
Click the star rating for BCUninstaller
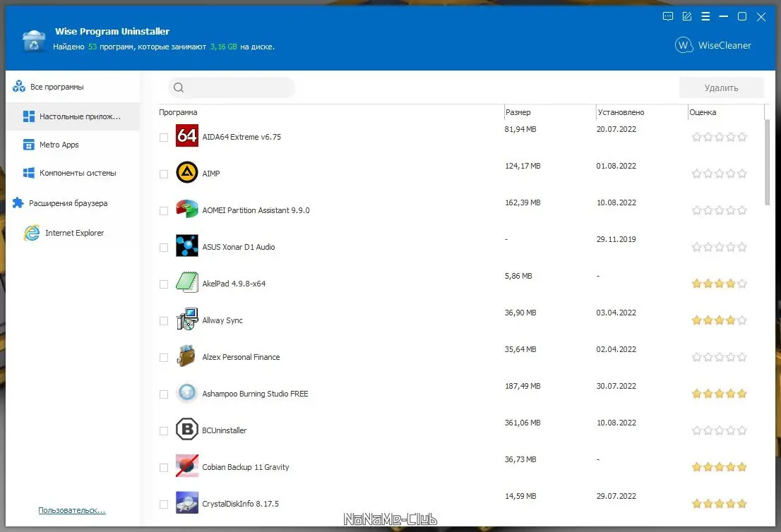(720, 430)
